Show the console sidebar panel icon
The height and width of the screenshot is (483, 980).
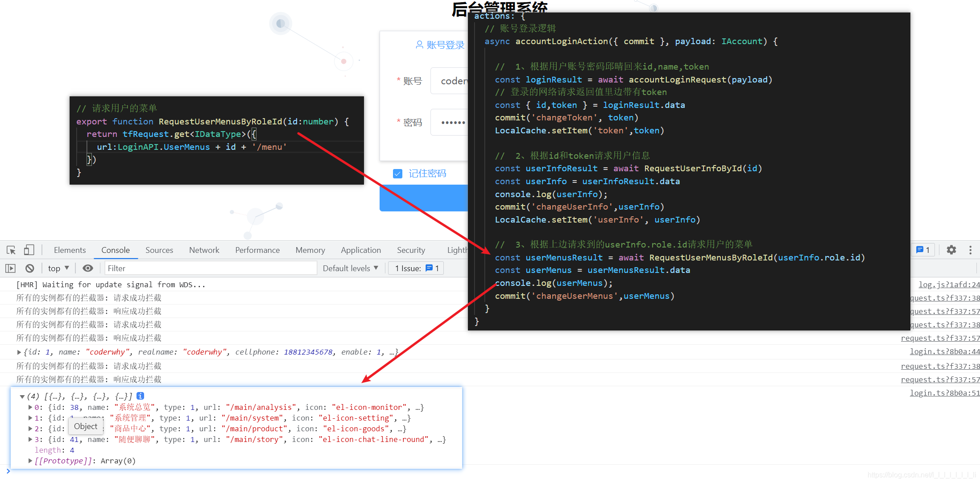coord(10,268)
